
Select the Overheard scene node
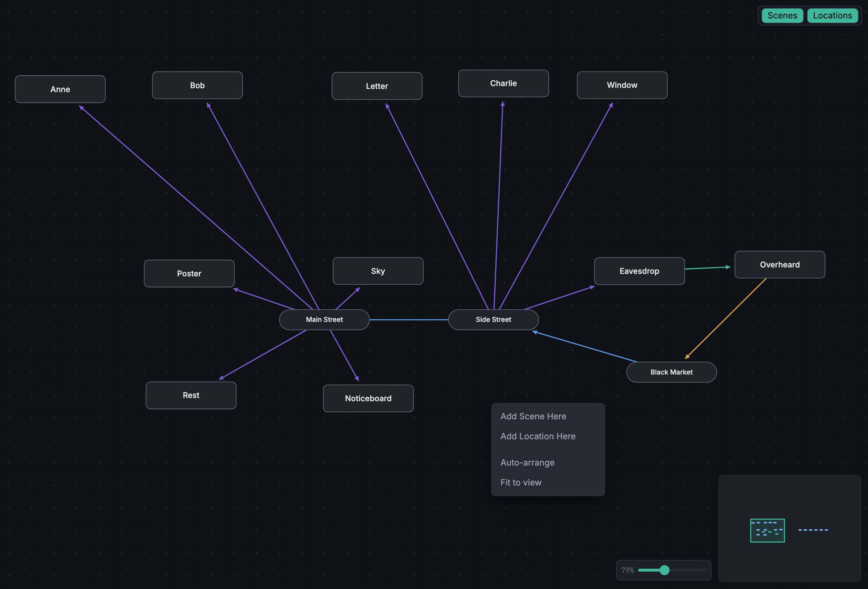(779, 264)
